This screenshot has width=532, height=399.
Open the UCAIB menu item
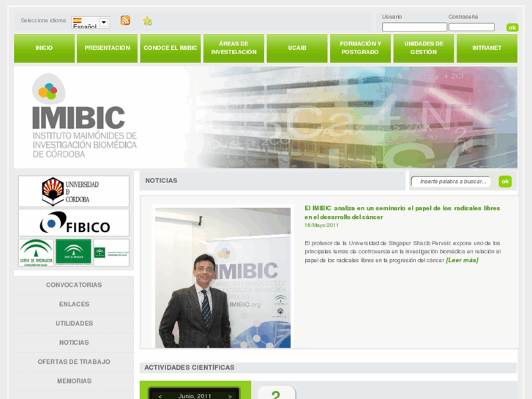click(297, 48)
